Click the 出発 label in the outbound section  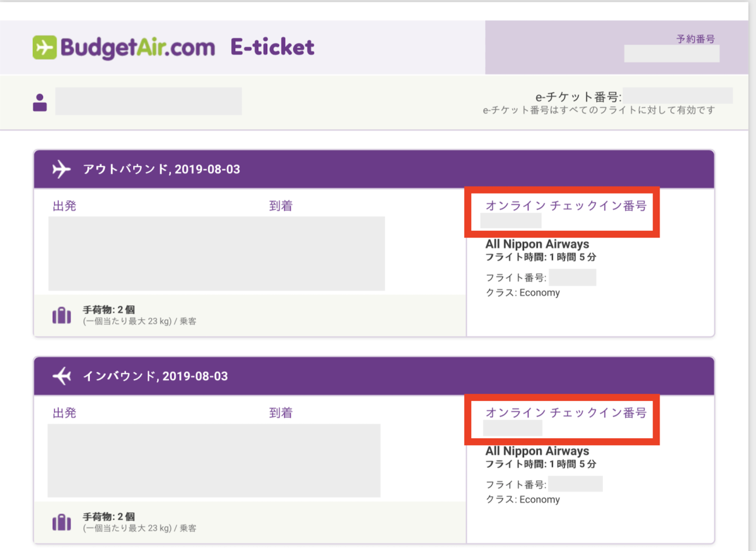pyautogui.click(x=64, y=206)
